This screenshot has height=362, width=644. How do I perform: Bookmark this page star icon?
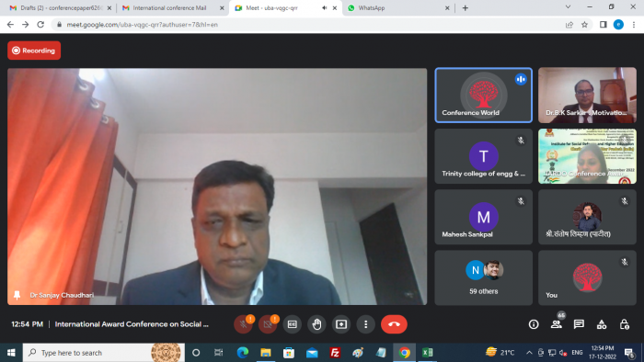[x=584, y=25]
